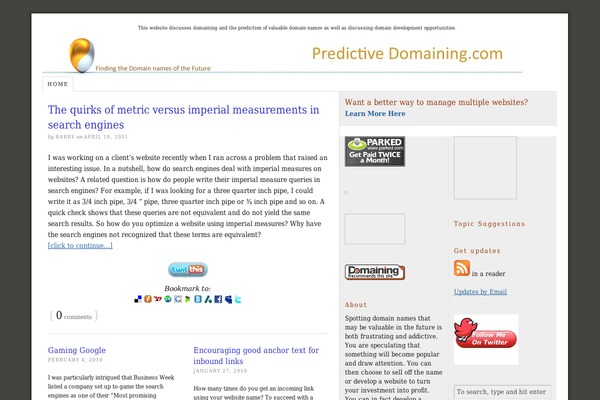
Task: Click Finding the Domain names of the Future tagline
Action: 153,68
